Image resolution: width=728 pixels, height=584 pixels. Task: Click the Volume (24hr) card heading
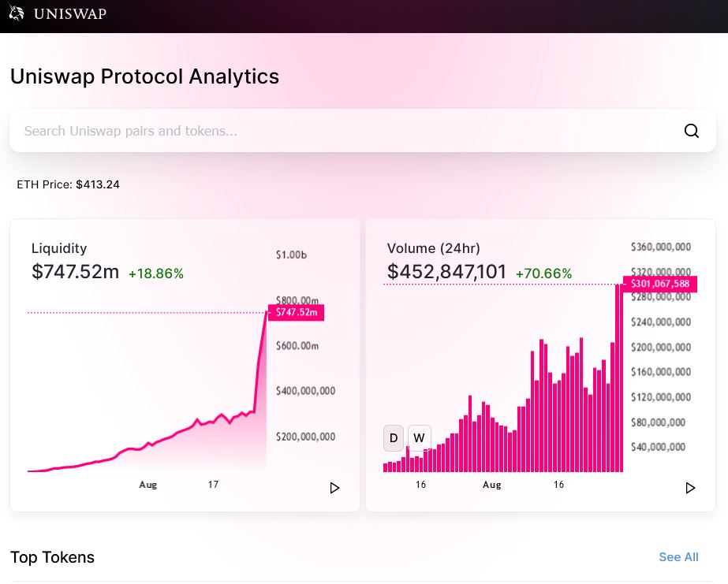[434, 248]
